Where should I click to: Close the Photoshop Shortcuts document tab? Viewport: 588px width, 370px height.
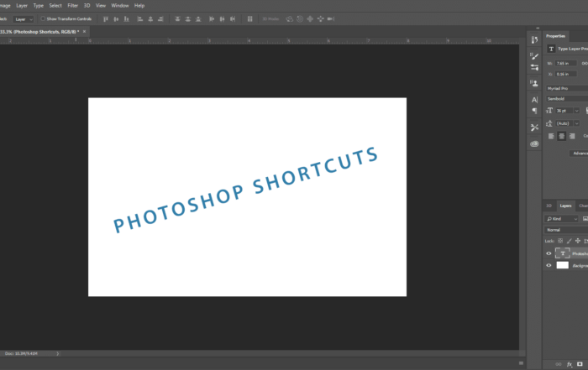[x=84, y=30]
